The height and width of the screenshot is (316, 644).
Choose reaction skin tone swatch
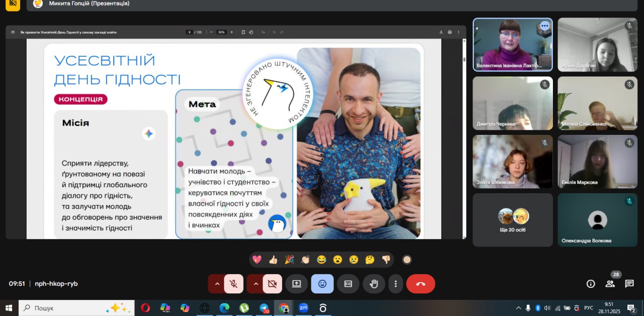click(407, 260)
